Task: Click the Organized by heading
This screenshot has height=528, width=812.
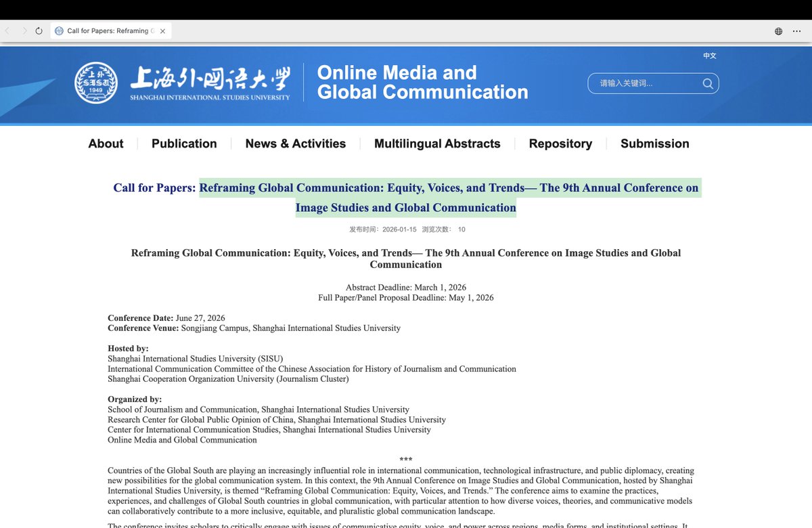Action: (x=135, y=399)
